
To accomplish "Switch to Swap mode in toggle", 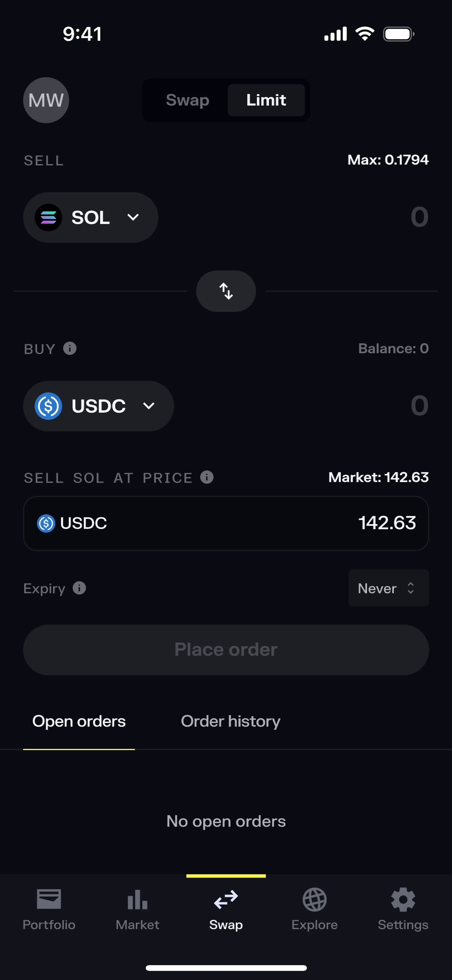I will [x=187, y=100].
